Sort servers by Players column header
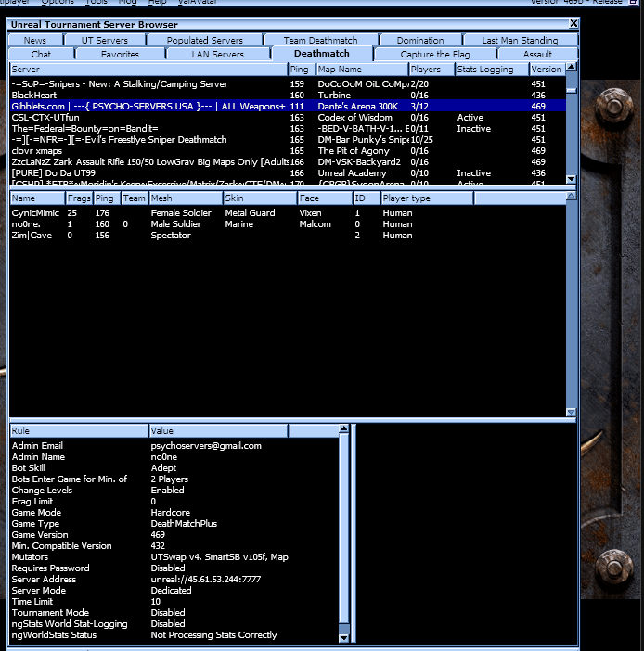Screen dimensions: 644x651 [x=431, y=70]
